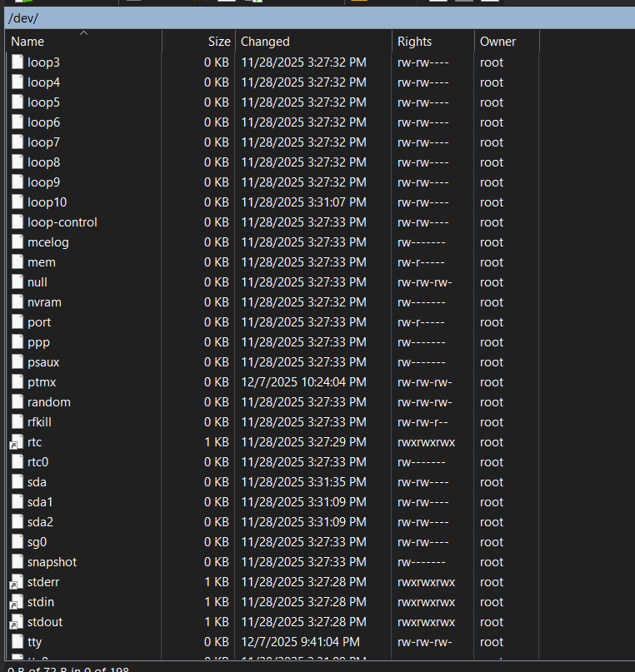The height and width of the screenshot is (672, 635).
Task: Click the /dev/ path bar
Action: click(317, 18)
